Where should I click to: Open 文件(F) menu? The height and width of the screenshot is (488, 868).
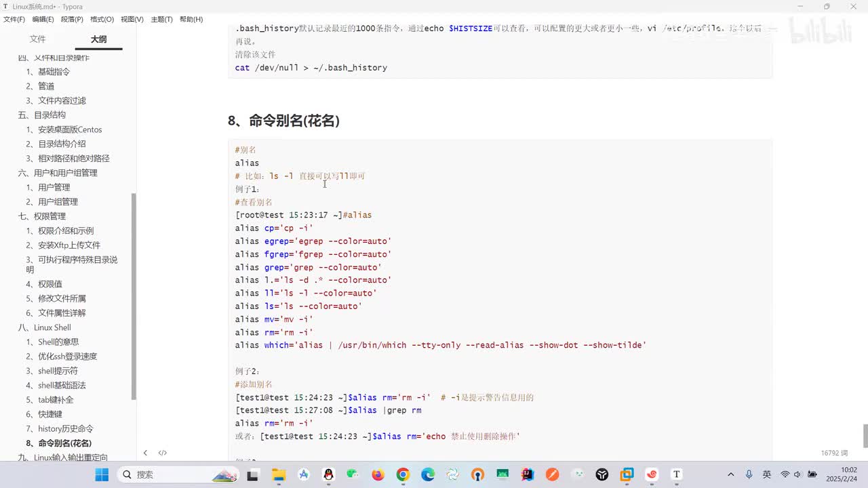tap(14, 19)
